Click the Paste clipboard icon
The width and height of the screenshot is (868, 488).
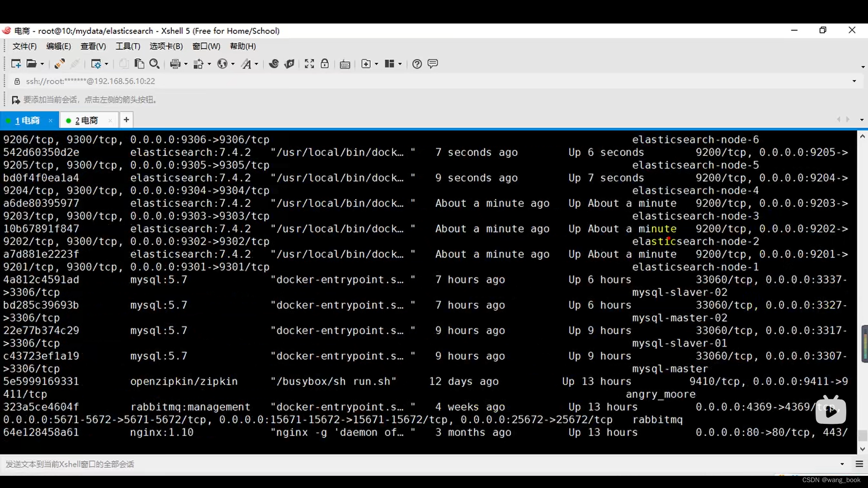pyautogui.click(x=139, y=64)
